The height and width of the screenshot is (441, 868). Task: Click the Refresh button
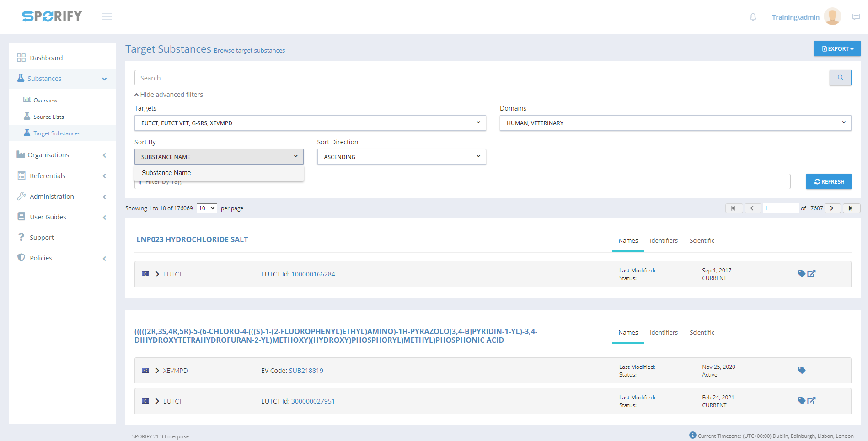click(828, 181)
